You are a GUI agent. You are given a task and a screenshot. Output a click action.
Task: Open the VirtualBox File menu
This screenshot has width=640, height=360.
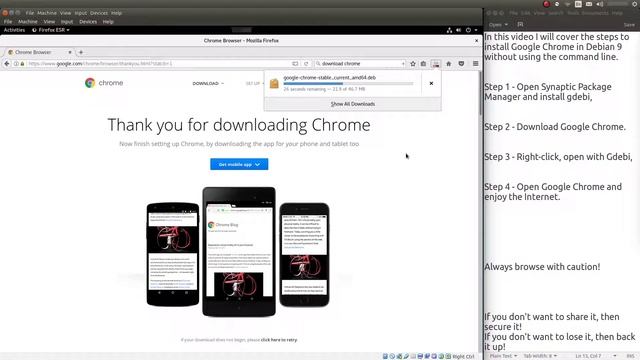pos(8,22)
